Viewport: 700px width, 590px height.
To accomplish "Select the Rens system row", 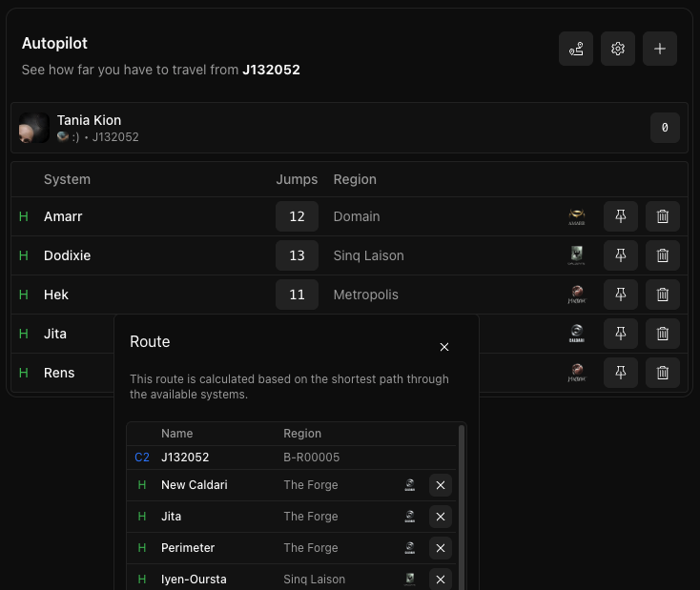I will [x=59, y=373].
